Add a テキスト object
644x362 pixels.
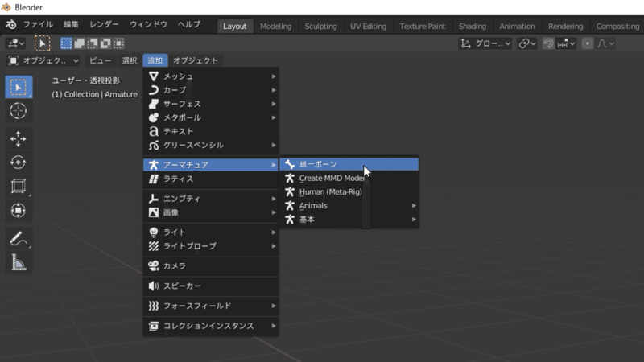[x=211, y=131]
